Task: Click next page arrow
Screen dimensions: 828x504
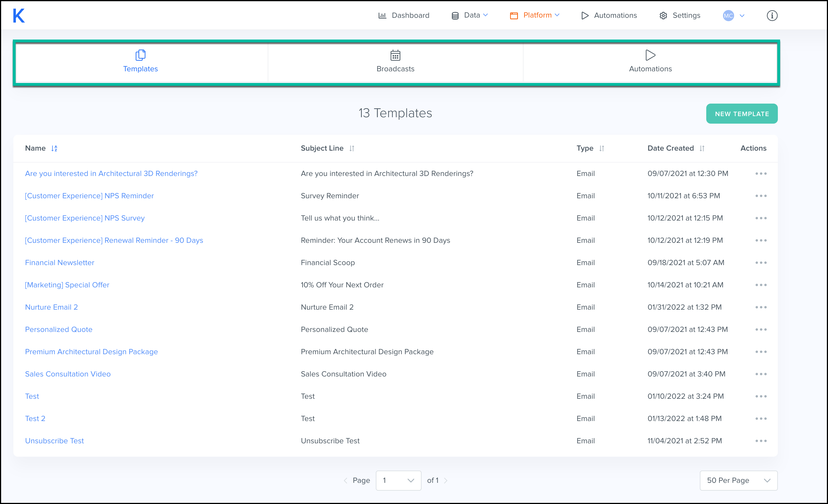Action: (x=445, y=481)
